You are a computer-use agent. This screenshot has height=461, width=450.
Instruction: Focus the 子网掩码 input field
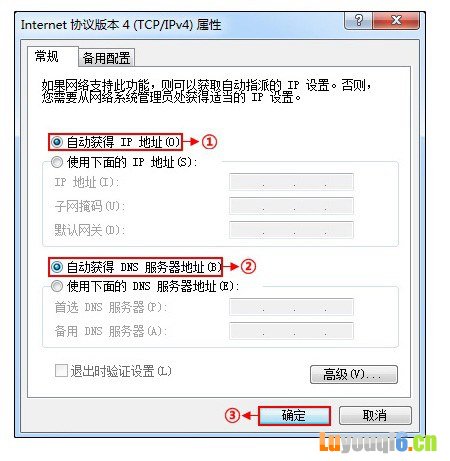291,206
